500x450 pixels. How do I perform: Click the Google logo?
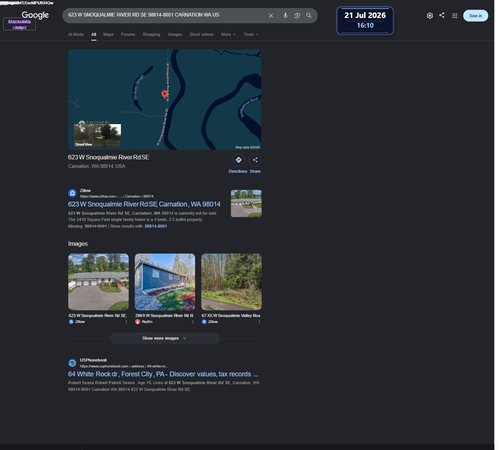[x=35, y=15]
